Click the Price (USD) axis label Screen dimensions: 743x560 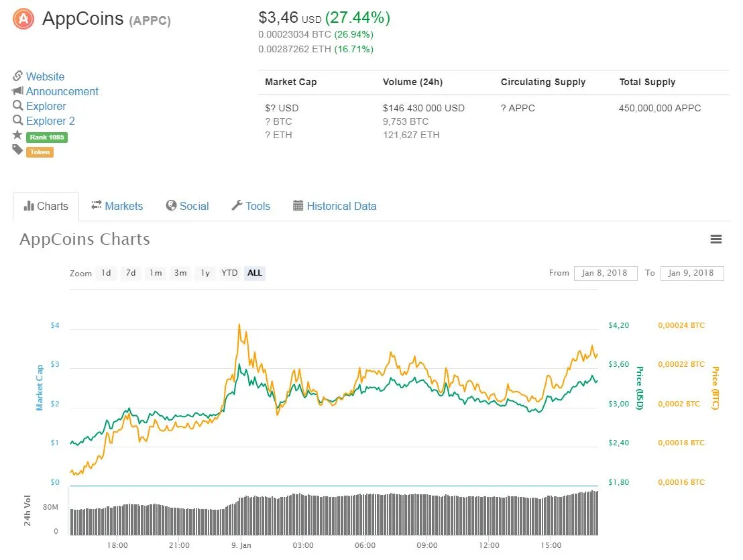[x=640, y=388]
